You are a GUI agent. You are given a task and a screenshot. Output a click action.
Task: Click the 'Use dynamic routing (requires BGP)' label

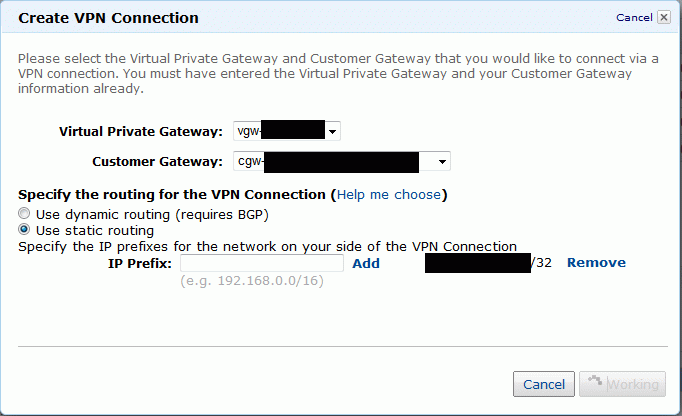coord(152,215)
